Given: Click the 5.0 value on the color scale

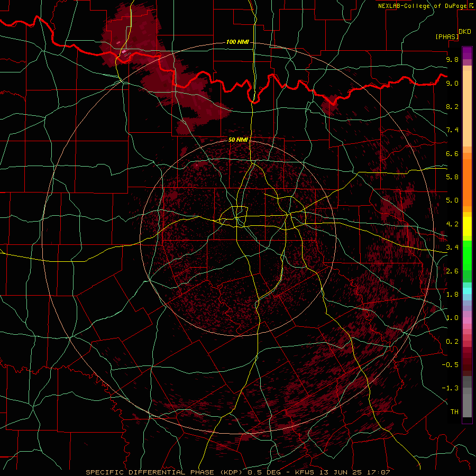Looking at the screenshot, I should [452, 200].
